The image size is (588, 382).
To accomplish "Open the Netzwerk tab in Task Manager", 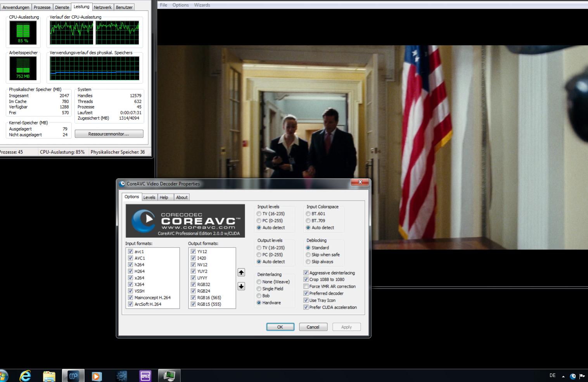I will coord(103,7).
